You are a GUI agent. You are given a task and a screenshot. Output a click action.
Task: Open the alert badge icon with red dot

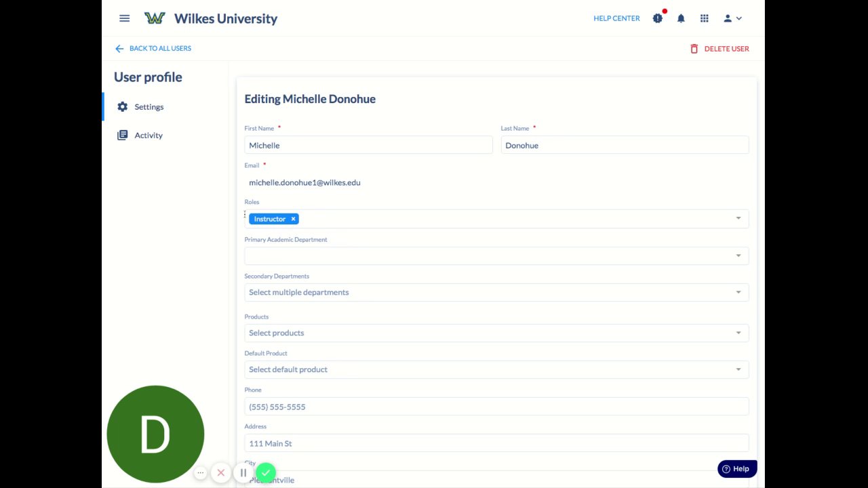[x=658, y=18]
